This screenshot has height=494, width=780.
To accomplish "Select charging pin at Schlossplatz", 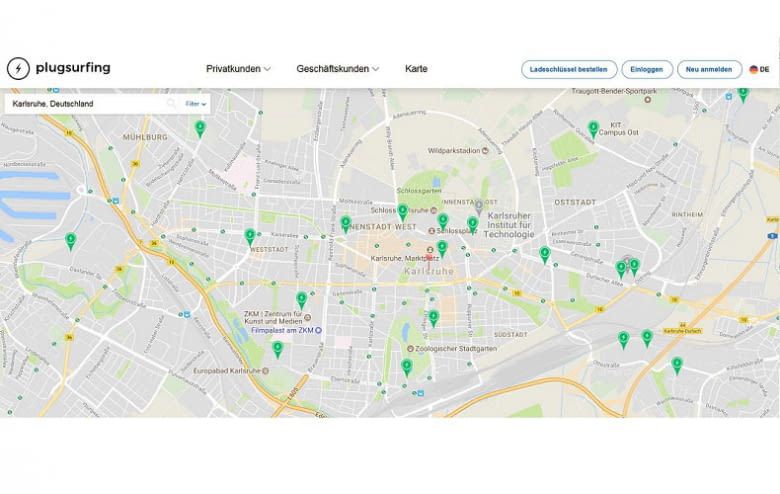I will tap(443, 222).
